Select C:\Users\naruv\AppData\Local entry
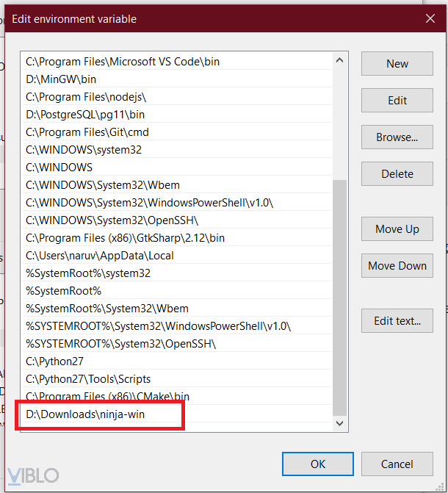The width and height of the screenshot is (448, 493). [x=176, y=255]
